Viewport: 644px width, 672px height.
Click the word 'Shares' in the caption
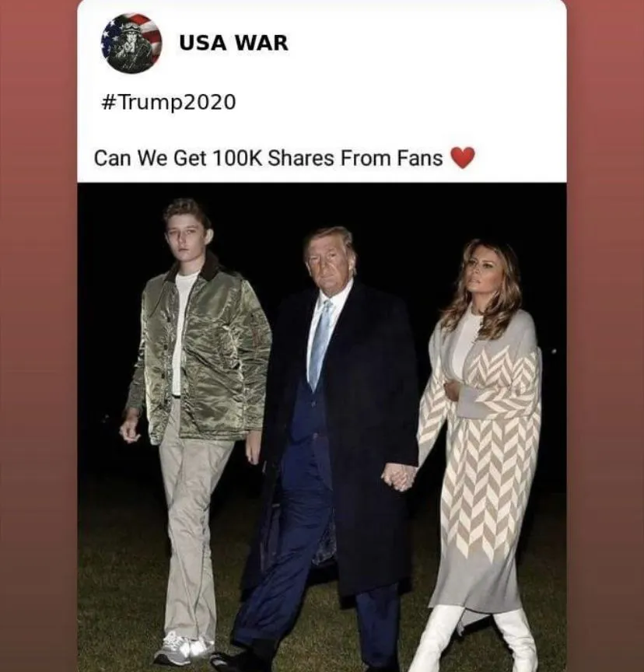[301, 158]
